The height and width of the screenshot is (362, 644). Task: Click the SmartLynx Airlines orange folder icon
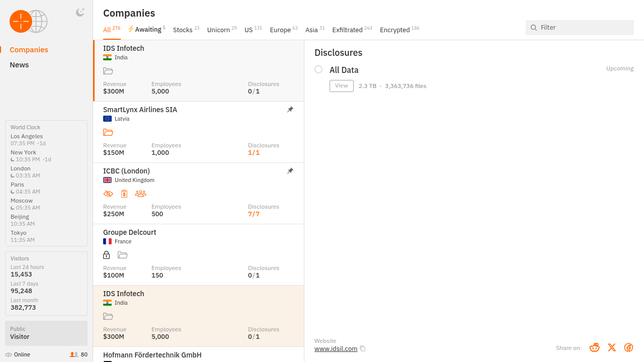[x=108, y=132]
